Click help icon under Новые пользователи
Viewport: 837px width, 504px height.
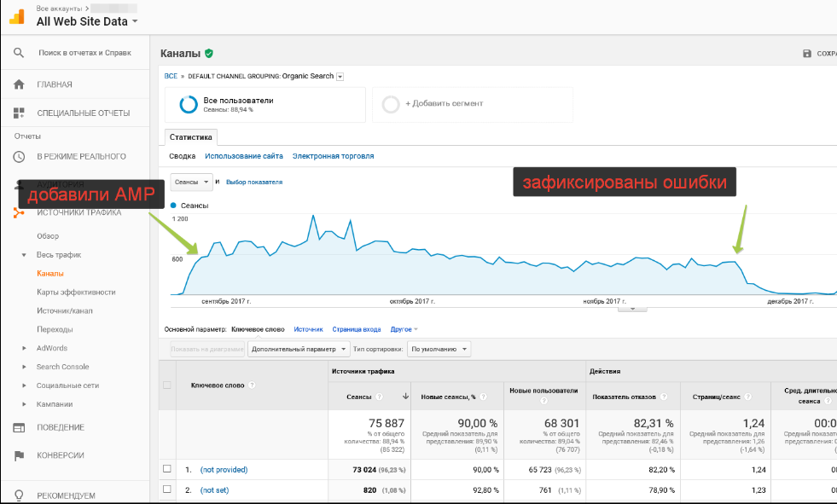(543, 401)
